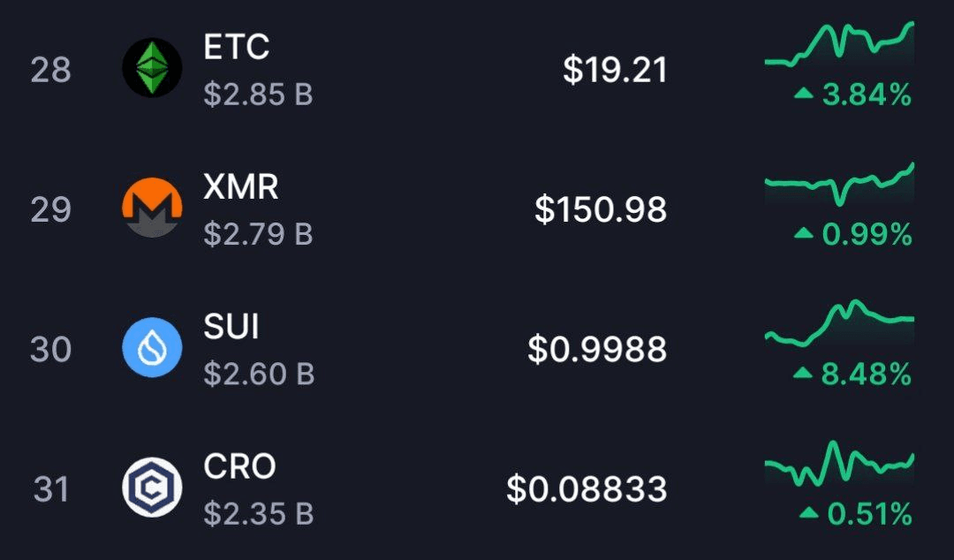
Task: Open the CRO sparkline price chart
Action: (840, 464)
